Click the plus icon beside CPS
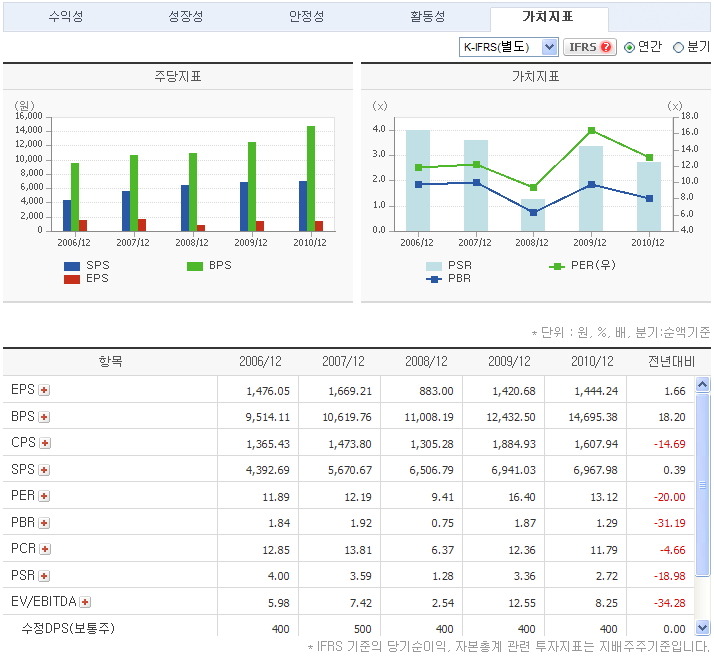Viewport: 714px width, 656px height. (x=45, y=443)
